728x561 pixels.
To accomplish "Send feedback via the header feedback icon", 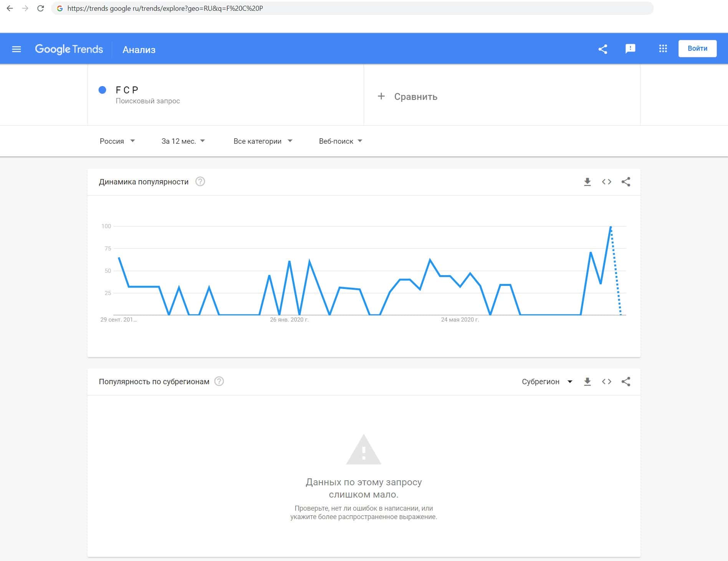I will pyautogui.click(x=630, y=49).
